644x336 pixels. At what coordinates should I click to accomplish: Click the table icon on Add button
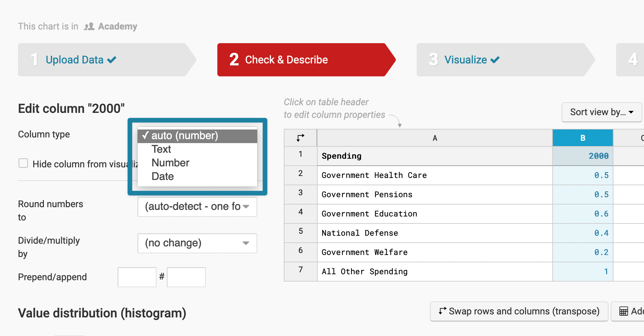[x=624, y=311]
